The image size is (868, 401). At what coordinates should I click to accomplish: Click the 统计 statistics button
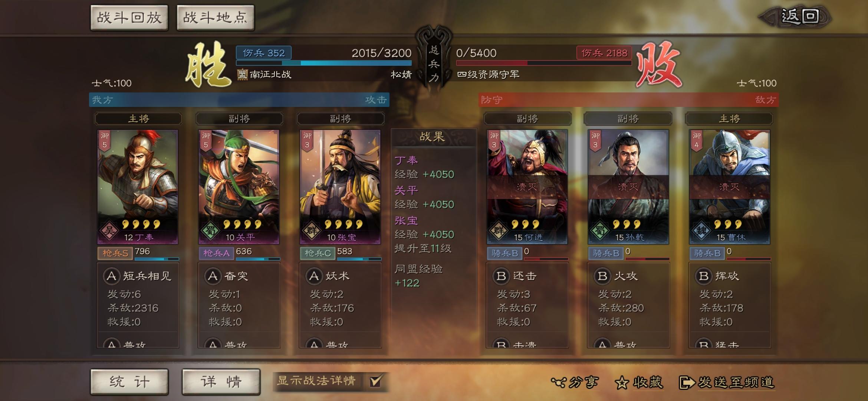(129, 382)
